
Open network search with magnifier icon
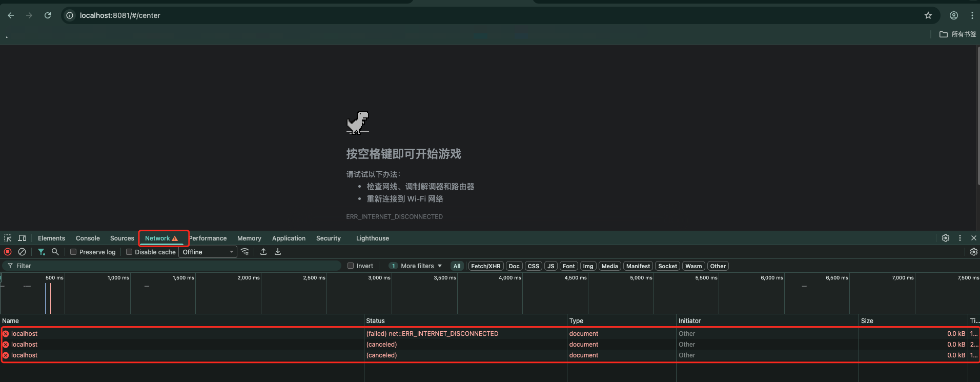55,252
